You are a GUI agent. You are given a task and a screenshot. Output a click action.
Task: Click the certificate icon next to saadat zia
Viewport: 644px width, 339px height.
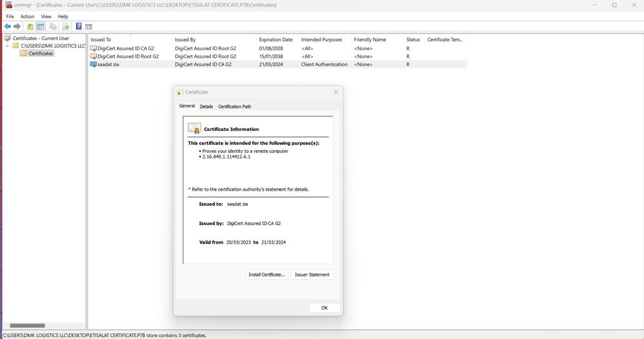click(93, 64)
